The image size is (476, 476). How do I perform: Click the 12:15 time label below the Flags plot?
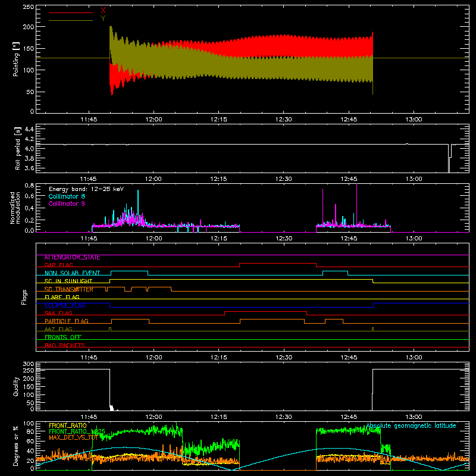point(218,358)
